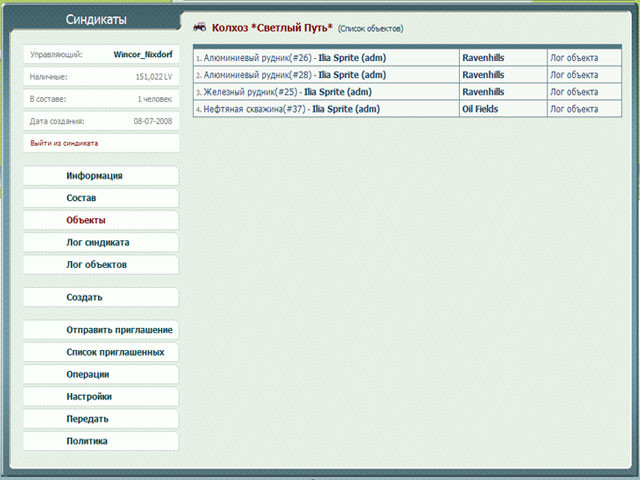
Task: Click Ilia Sprite (adm) in Нефтяная скважина row
Action: (346, 109)
